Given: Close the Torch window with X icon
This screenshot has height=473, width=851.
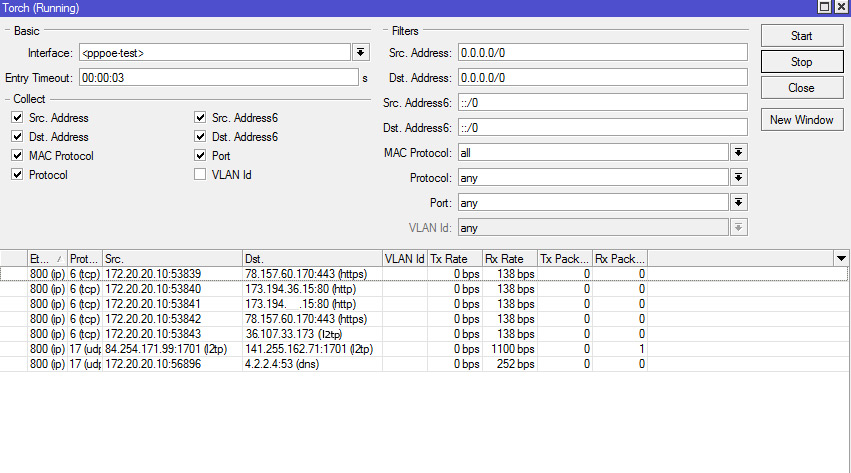Looking at the screenshot, I should tap(840, 7).
